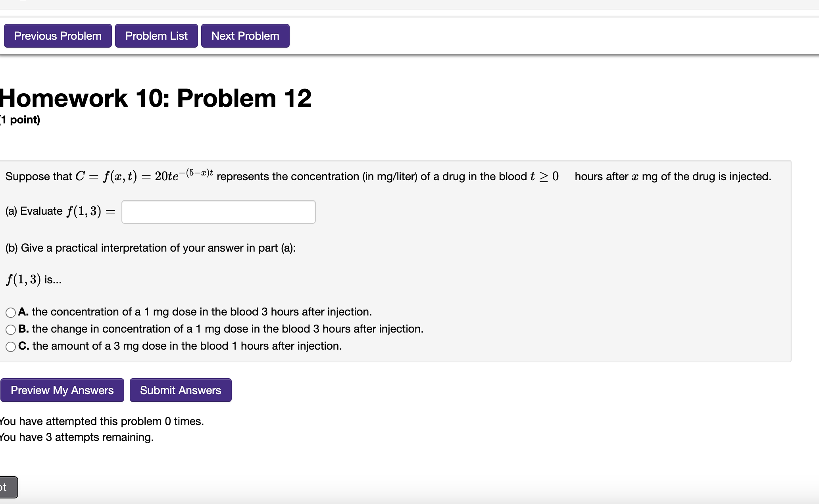819x504 pixels.
Task: Navigate to the Previous Problem
Action: tap(57, 36)
